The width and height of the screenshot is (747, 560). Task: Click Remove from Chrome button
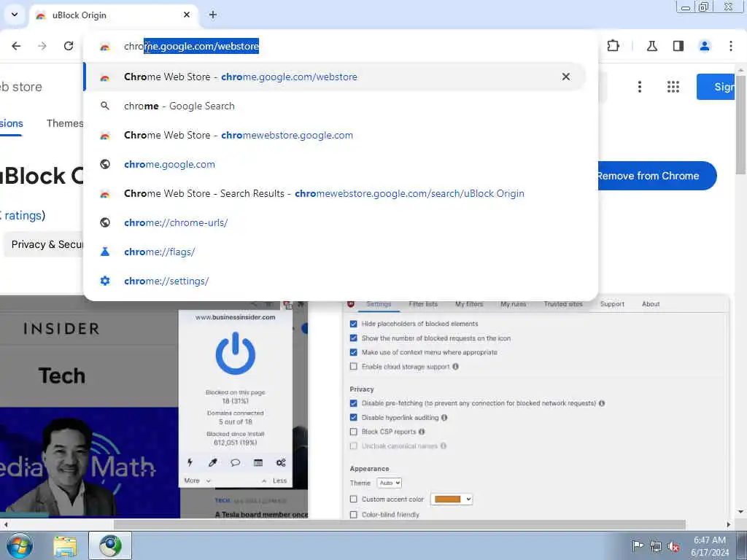657,176
